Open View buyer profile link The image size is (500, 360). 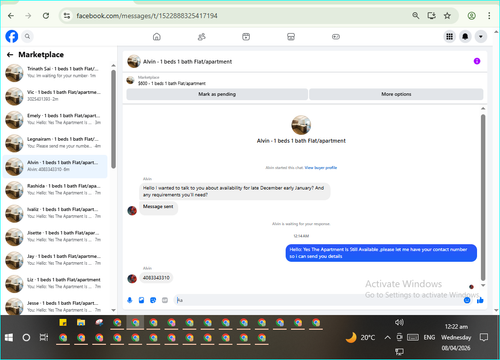[x=321, y=168]
